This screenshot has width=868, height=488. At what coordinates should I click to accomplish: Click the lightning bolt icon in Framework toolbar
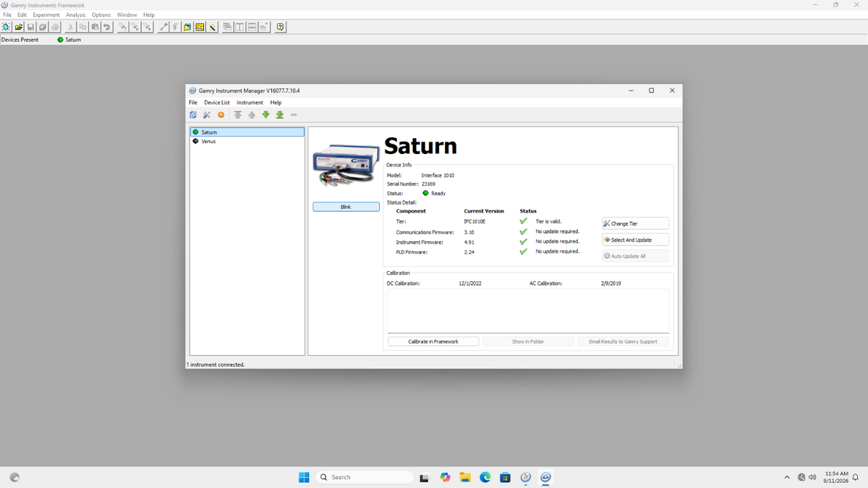(x=175, y=27)
